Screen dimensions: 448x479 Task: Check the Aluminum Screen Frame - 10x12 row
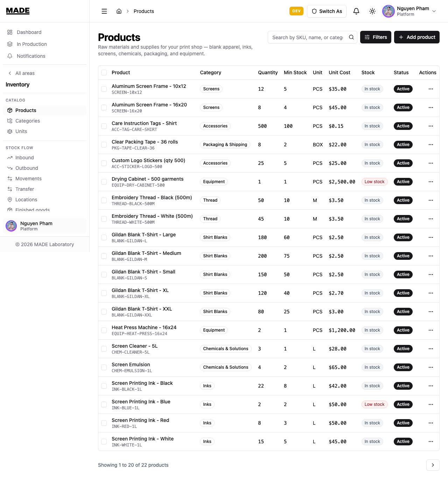(x=104, y=89)
